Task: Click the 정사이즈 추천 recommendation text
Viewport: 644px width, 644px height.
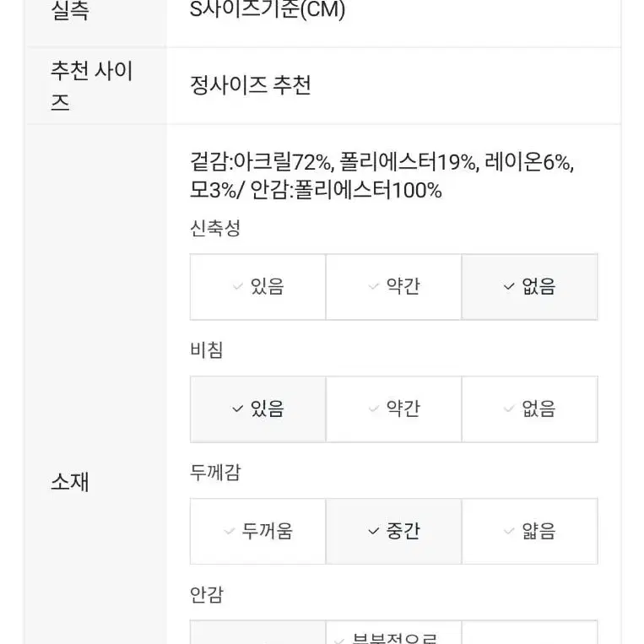Action: 251,85
